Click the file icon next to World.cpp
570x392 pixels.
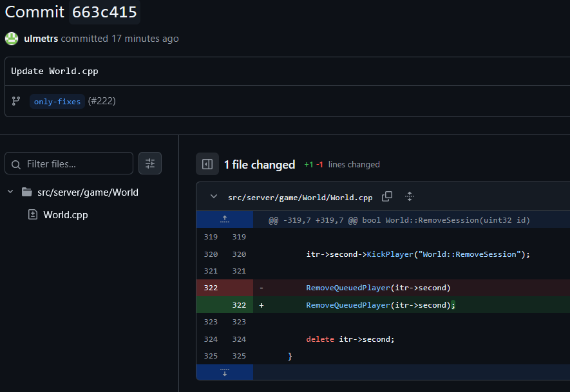click(33, 215)
